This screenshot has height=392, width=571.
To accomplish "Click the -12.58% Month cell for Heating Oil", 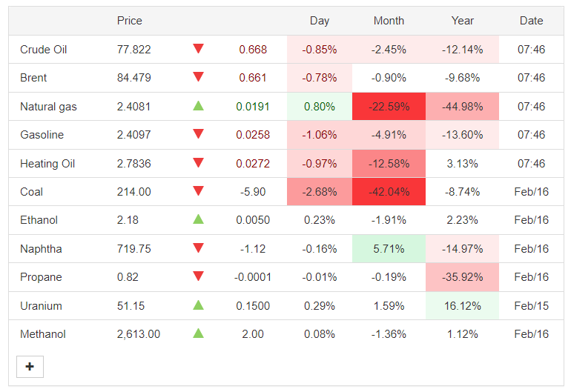I will tap(389, 164).
